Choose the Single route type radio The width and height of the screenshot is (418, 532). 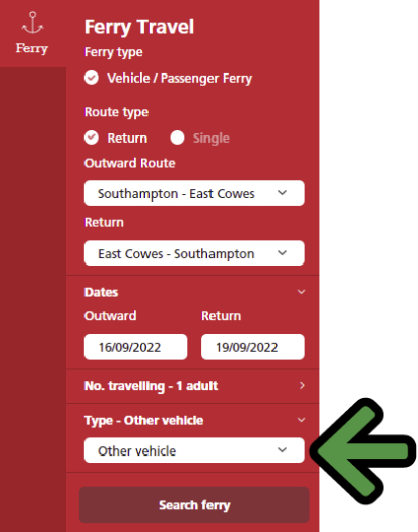tap(177, 138)
